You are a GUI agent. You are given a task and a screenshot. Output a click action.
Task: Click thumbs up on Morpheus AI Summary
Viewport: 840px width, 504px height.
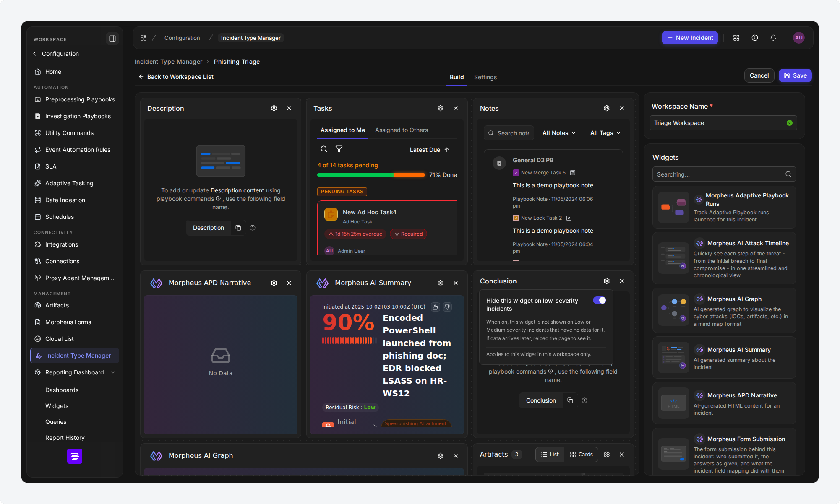tap(436, 307)
